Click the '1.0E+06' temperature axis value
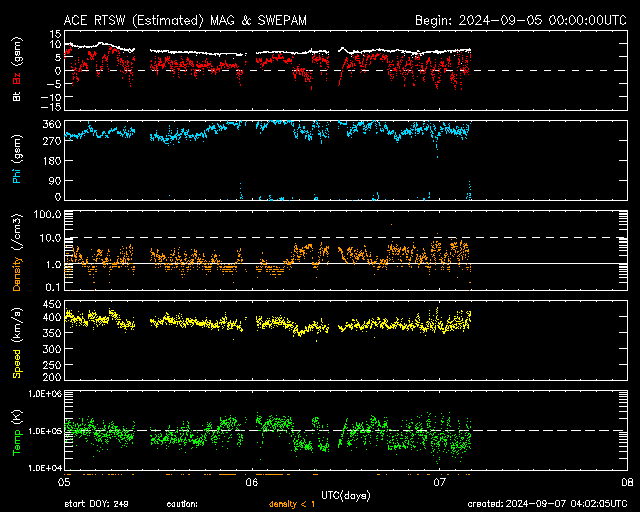The width and height of the screenshot is (640, 512). click(x=45, y=394)
